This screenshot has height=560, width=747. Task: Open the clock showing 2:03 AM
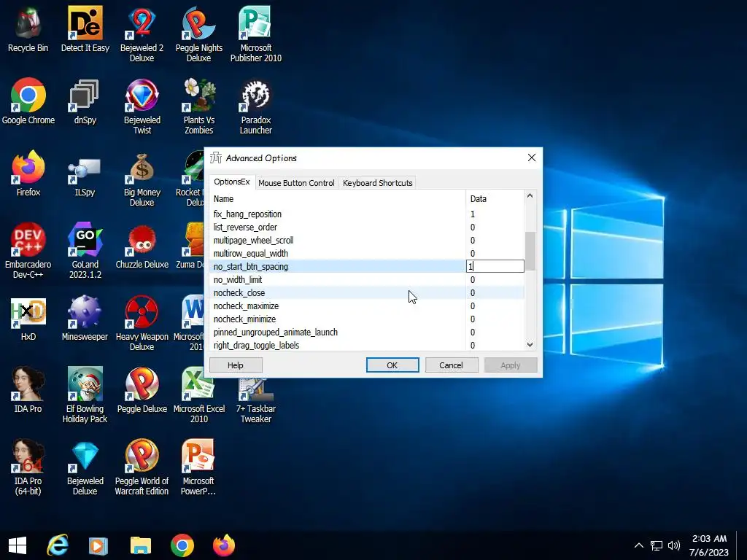point(709,545)
